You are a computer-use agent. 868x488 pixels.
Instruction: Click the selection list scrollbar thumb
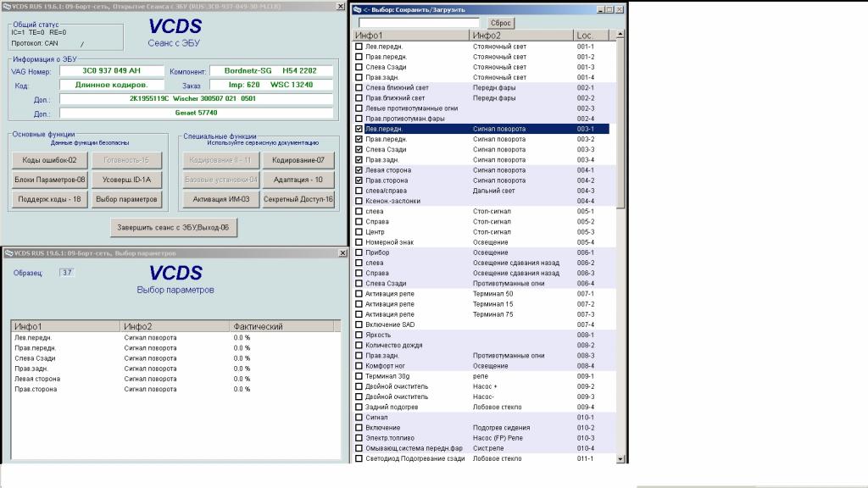coord(620,124)
